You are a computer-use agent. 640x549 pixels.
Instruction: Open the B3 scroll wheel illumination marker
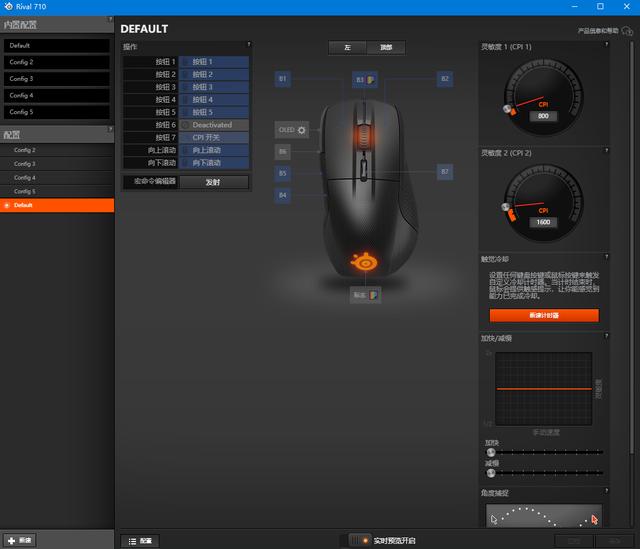point(365,80)
